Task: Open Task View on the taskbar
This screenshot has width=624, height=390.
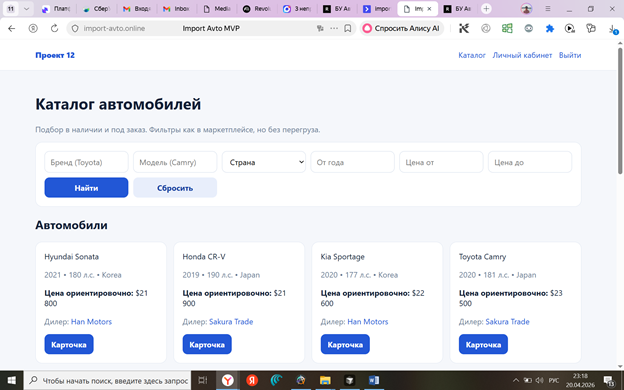Action: [203, 380]
